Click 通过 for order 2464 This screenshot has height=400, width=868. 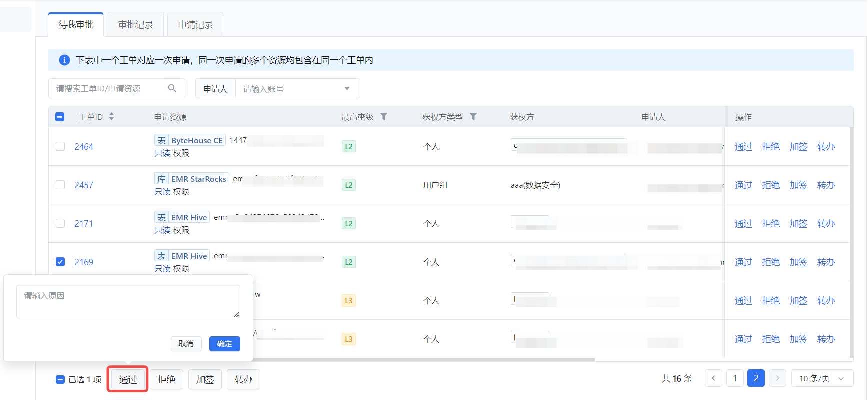click(x=743, y=146)
